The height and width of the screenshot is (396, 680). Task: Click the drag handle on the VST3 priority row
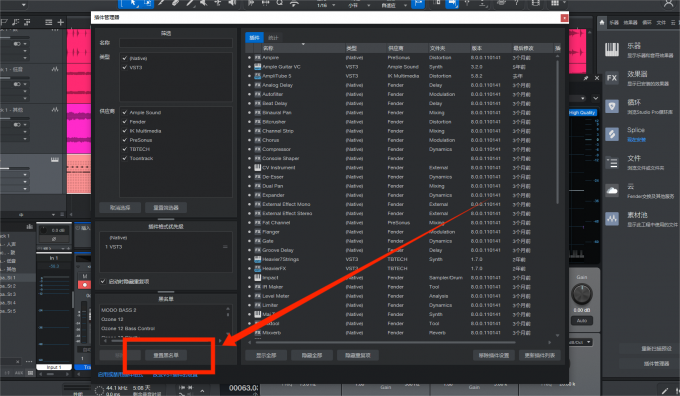(x=225, y=247)
